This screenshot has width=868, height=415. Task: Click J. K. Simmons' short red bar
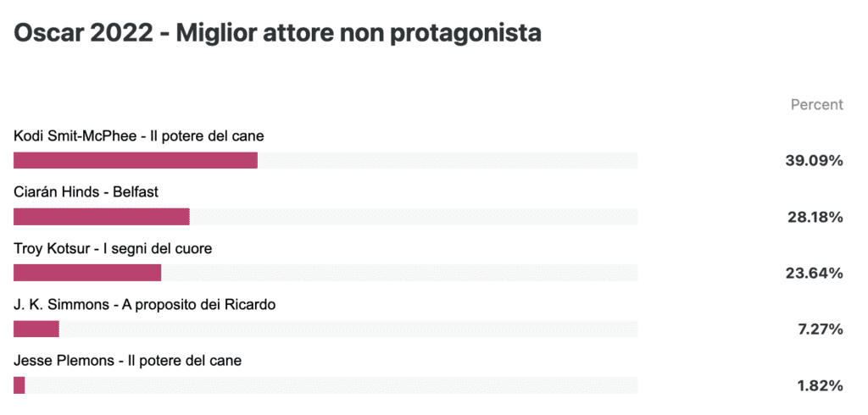point(36,329)
